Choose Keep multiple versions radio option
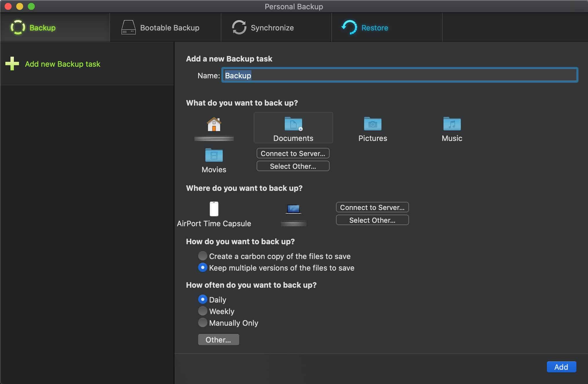Image resolution: width=588 pixels, height=384 pixels. 202,267
